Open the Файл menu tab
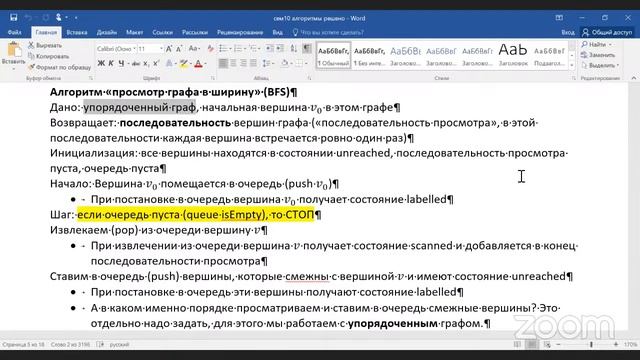Image resolution: width=640 pixels, height=360 pixels. click(14, 32)
